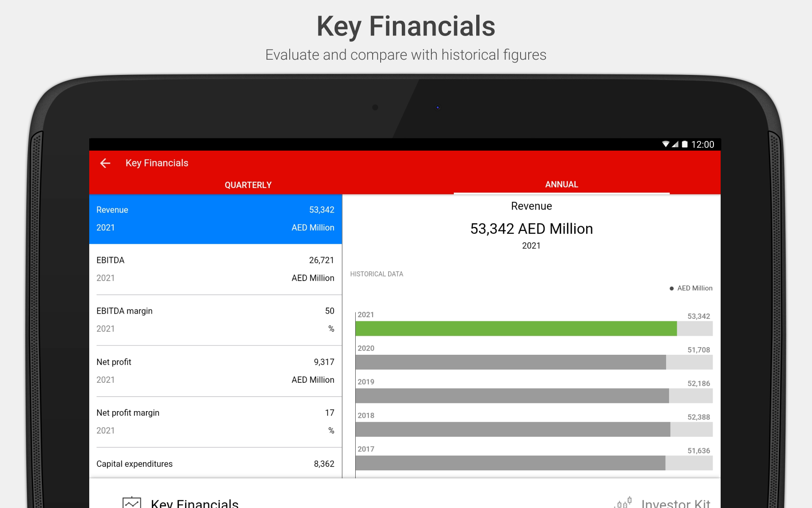Tap the Key Financials bottom label
This screenshot has height=508, width=812.
tap(195, 503)
